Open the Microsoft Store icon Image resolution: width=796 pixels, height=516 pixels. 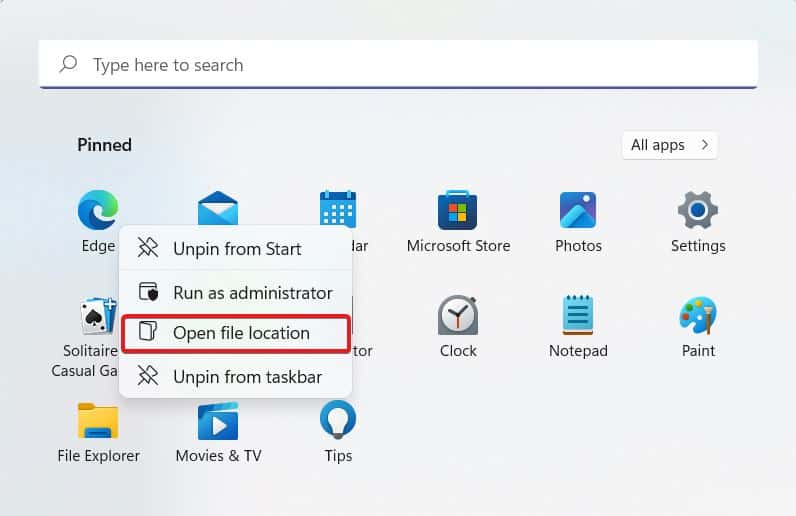pyautogui.click(x=457, y=210)
